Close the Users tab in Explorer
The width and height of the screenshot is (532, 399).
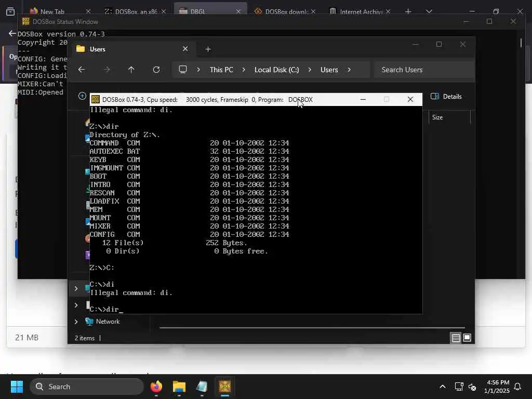(185, 49)
